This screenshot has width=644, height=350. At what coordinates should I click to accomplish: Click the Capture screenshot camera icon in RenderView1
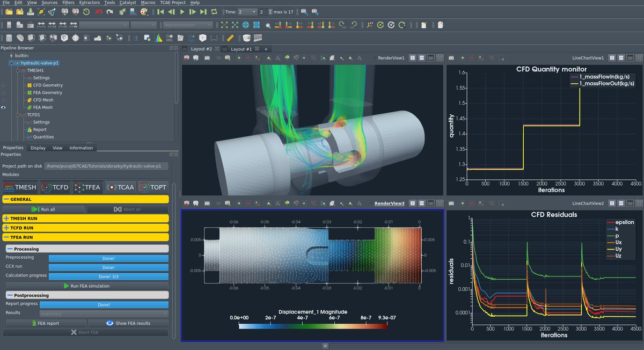[207, 57]
